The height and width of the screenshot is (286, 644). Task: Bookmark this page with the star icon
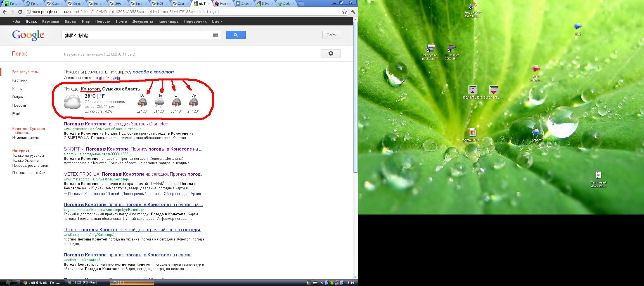[x=344, y=12]
